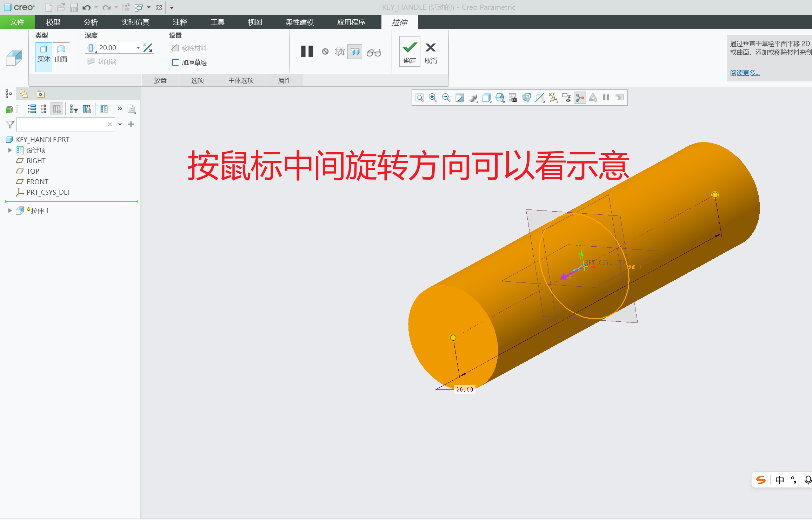The image size is (812, 520).
Task: Open the display style cube icon
Action: click(x=486, y=98)
